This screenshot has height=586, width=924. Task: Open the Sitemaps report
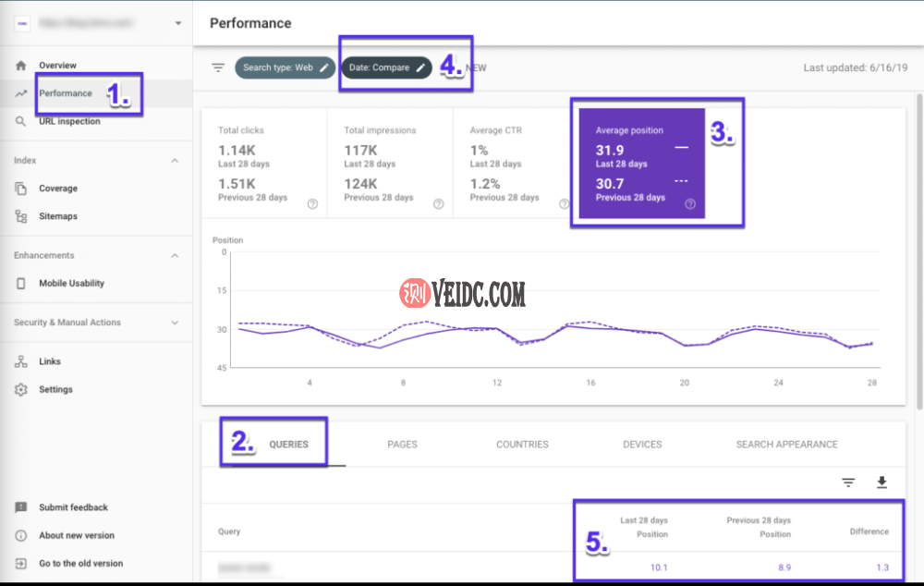pyautogui.click(x=58, y=216)
